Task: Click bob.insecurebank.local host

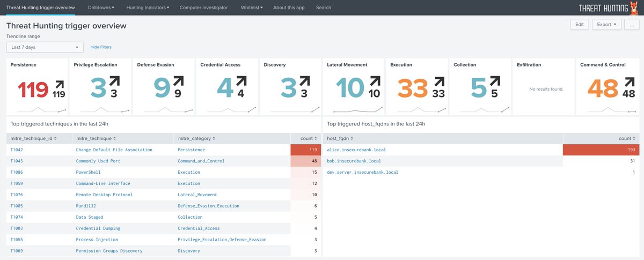Action: click(x=354, y=161)
